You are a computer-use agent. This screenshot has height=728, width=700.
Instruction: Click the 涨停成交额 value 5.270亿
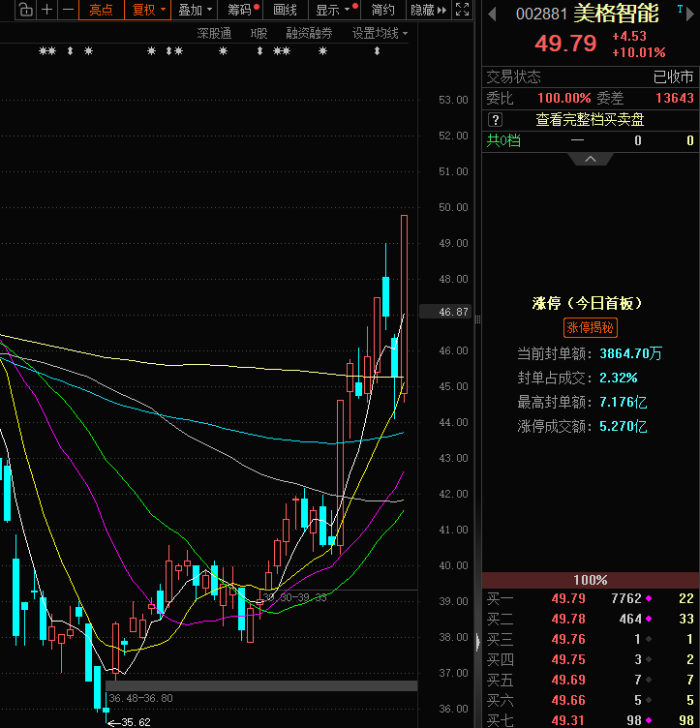623,426
